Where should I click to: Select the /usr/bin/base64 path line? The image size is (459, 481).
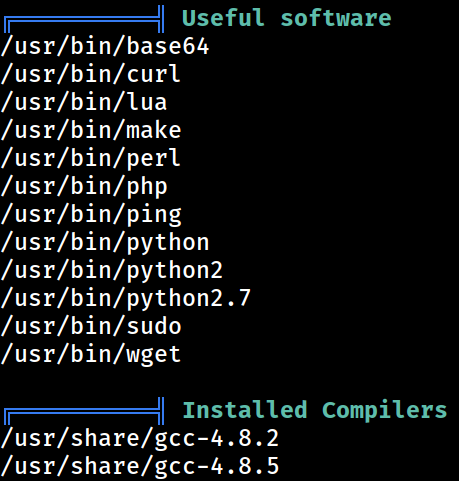(105, 47)
